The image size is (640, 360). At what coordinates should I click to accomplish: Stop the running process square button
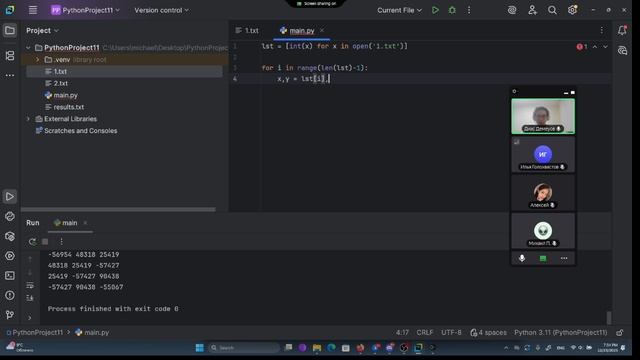click(45, 242)
